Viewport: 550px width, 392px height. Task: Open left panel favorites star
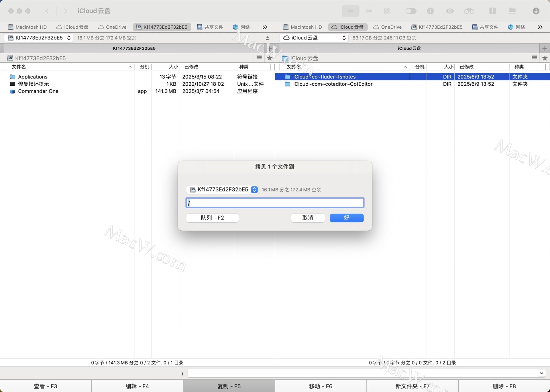pyautogui.click(x=270, y=58)
